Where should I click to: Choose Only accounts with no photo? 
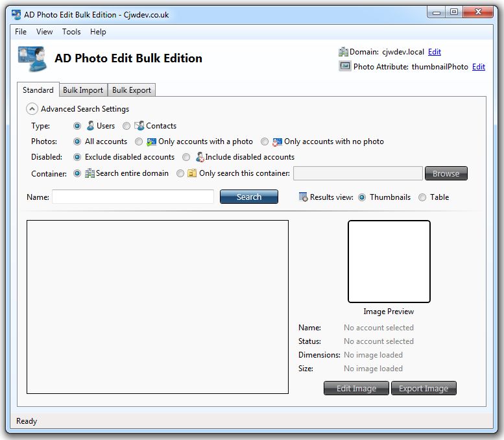(265, 141)
